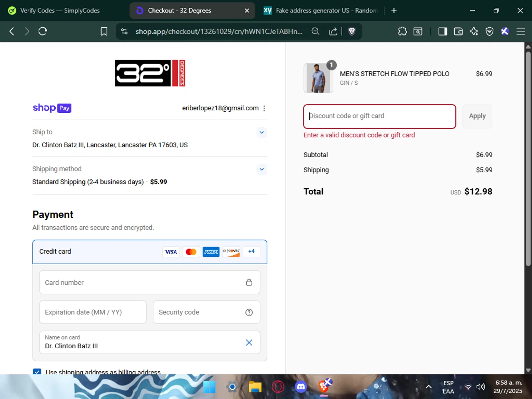Open the extensions puzzle icon
The width and height of the screenshot is (532, 399).
pos(403,31)
